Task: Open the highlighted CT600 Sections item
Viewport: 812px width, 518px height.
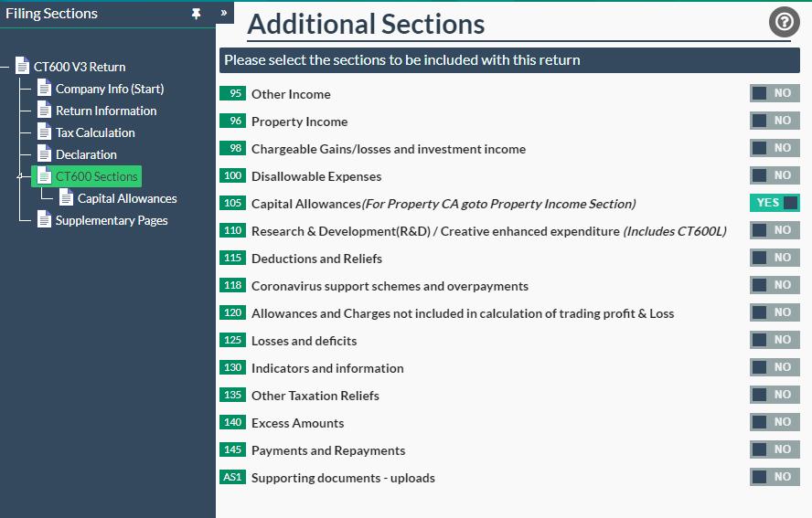Action: [96, 176]
